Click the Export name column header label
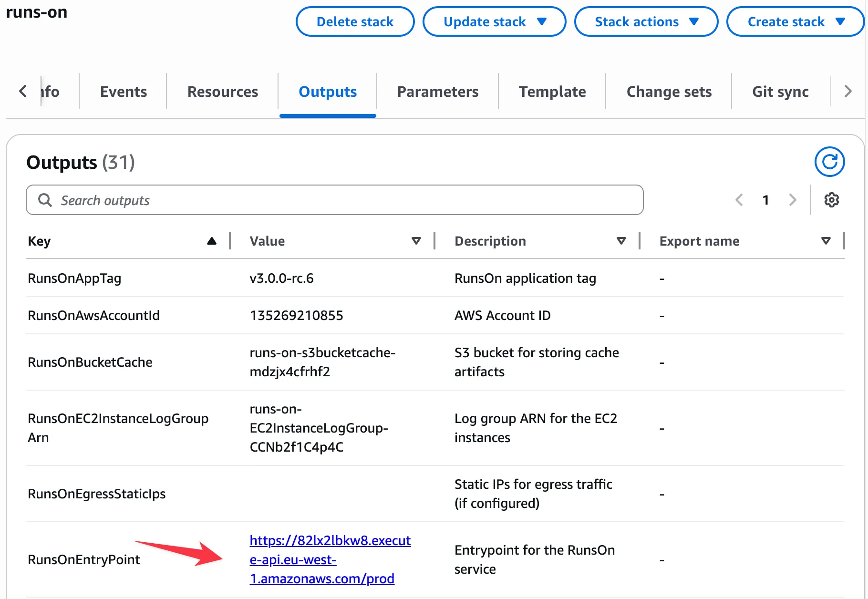 pyautogui.click(x=699, y=241)
